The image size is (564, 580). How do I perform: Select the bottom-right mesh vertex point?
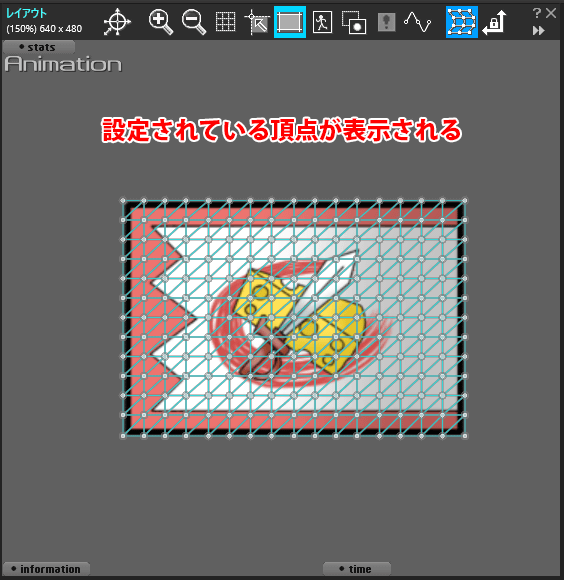coord(465,436)
